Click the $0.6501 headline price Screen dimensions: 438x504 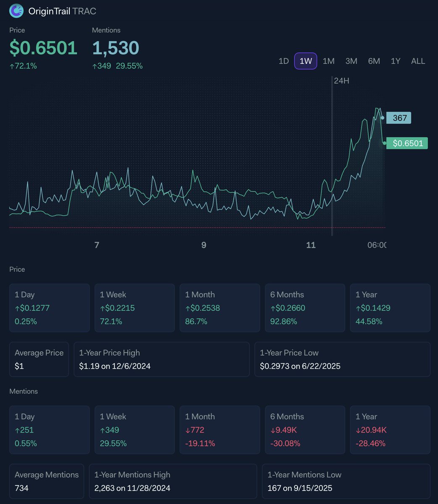click(43, 48)
